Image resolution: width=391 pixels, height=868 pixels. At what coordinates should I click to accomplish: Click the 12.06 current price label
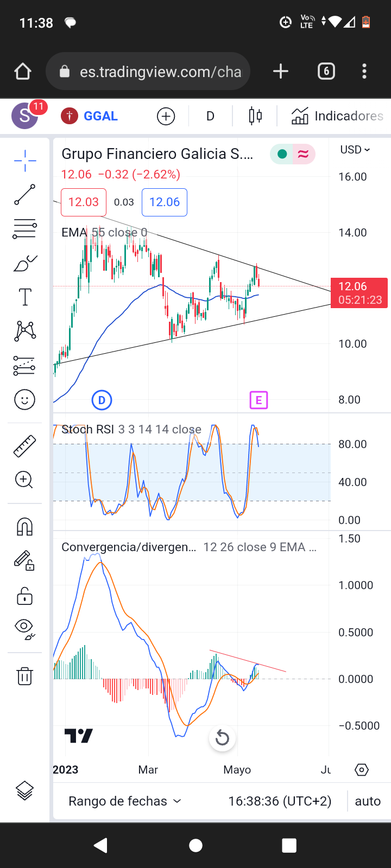tap(359, 293)
